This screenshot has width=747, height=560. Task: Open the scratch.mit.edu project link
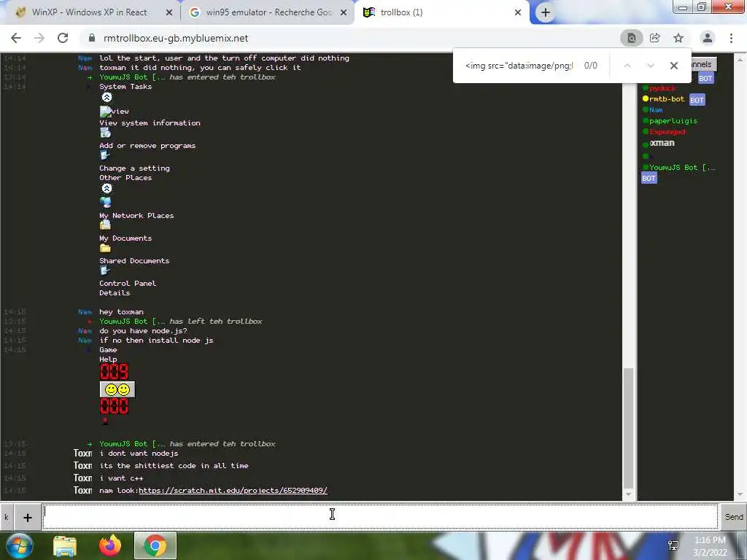(233, 490)
